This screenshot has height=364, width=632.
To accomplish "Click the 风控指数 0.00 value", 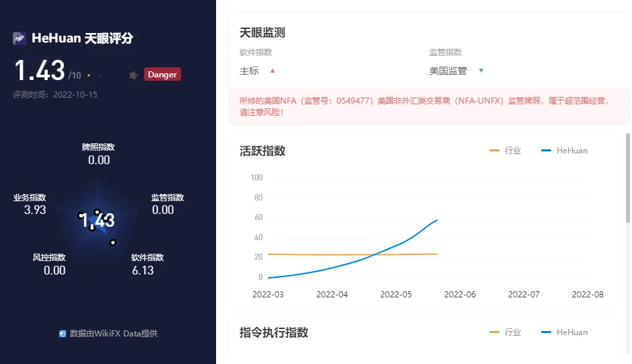I will 55,270.
